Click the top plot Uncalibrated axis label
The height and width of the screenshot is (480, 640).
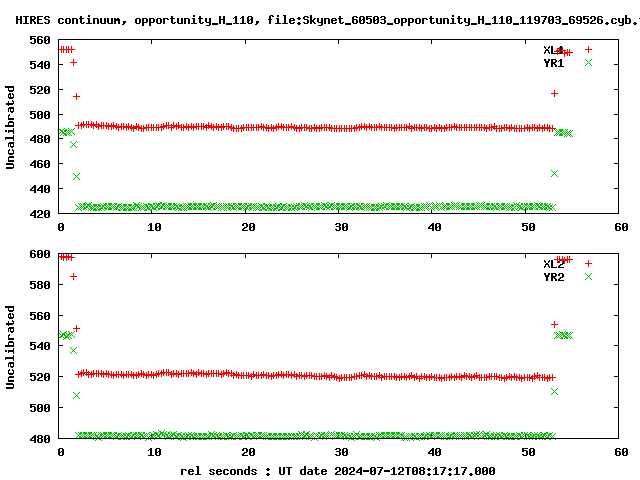tap(10, 127)
